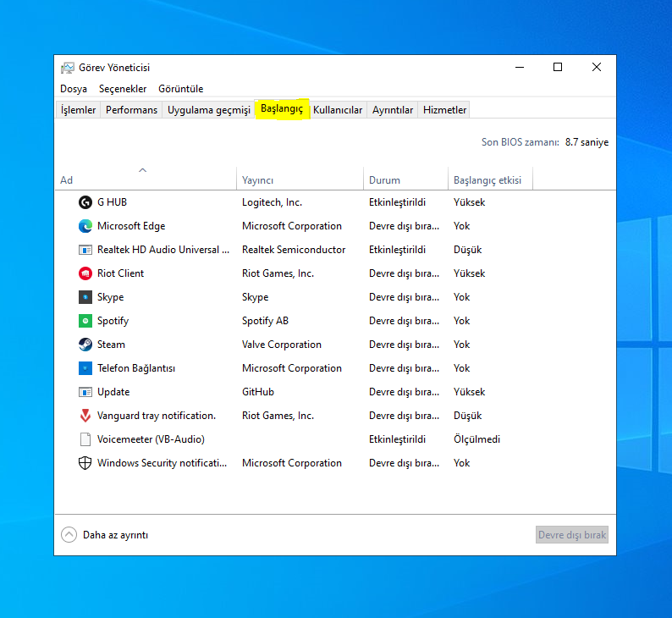
Task: Click the Voicemeeter blank file icon
Action: pyautogui.click(x=85, y=439)
